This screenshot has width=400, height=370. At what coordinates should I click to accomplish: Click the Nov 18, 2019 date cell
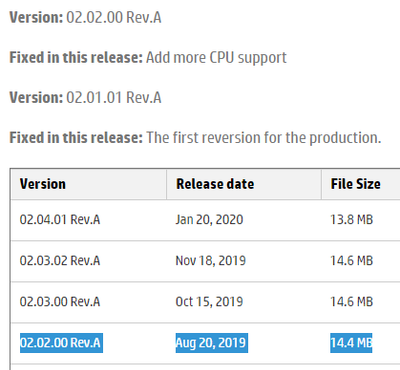tap(211, 261)
